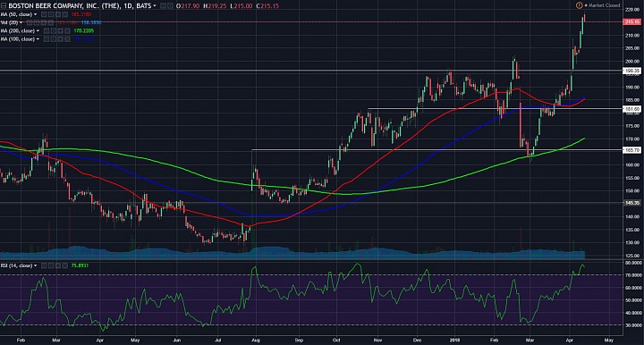The image size is (644, 345).
Task: Open the Boston Beer Company symbol dropdown arrow
Action: (x=155, y=5)
